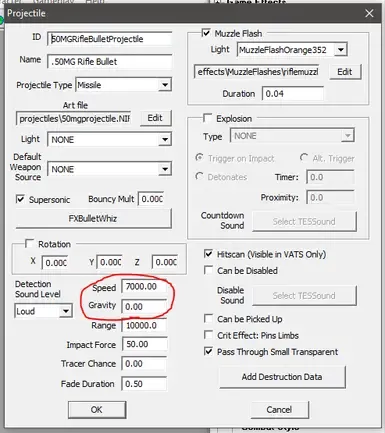This screenshot has height=433, width=385.
Task: Click the Rotation Y value field
Action: [110, 262]
